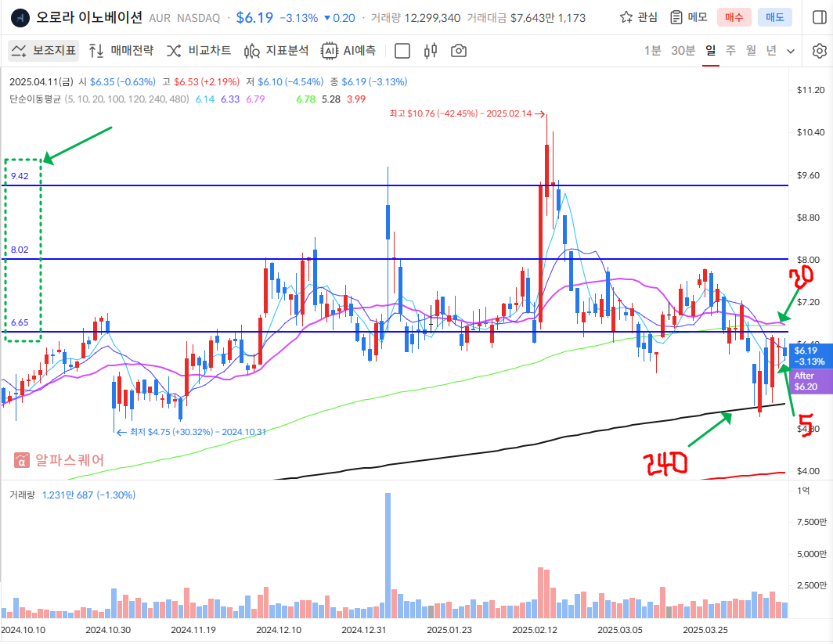This screenshot has height=644, width=833.
Task: Select the 년 yearly timeframe tab
Action: [771, 50]
